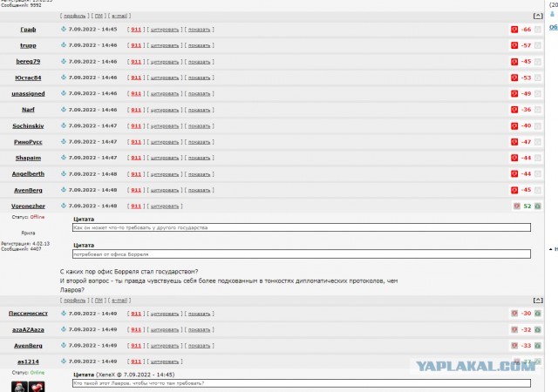This screenshot has height=392, width=558.
Task: Click permalink icon in as1214's row
Action: (x=64, y=362)
